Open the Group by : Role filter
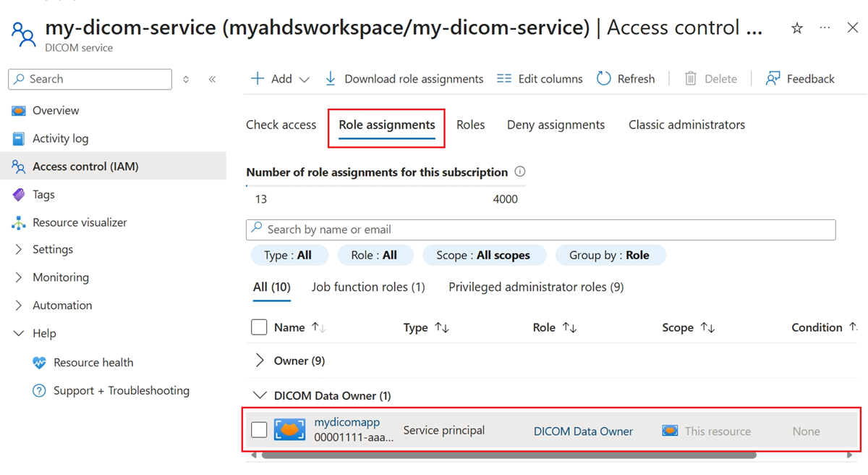The width and height of the screenshot is (868, 475). [610, 255]
